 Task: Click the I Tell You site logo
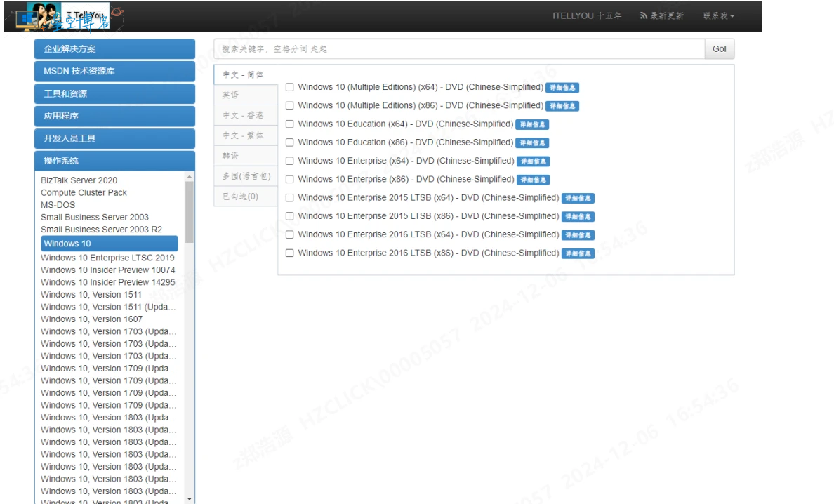click(69, 16)
